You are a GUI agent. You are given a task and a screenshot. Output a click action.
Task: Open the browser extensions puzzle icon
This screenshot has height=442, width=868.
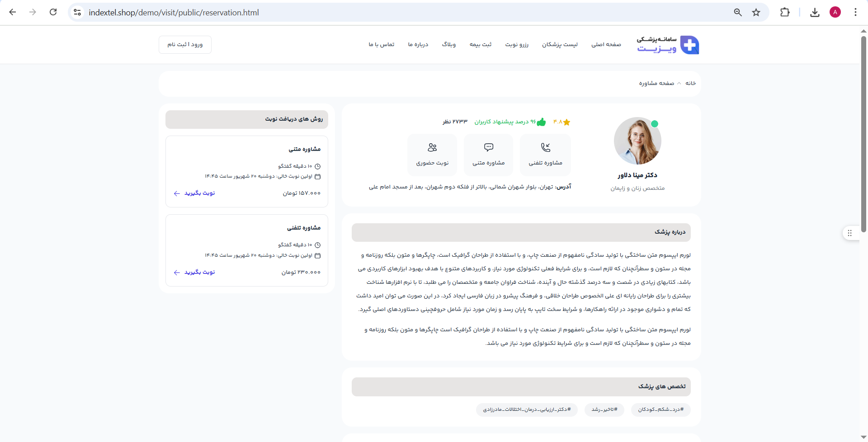[785, 12]
